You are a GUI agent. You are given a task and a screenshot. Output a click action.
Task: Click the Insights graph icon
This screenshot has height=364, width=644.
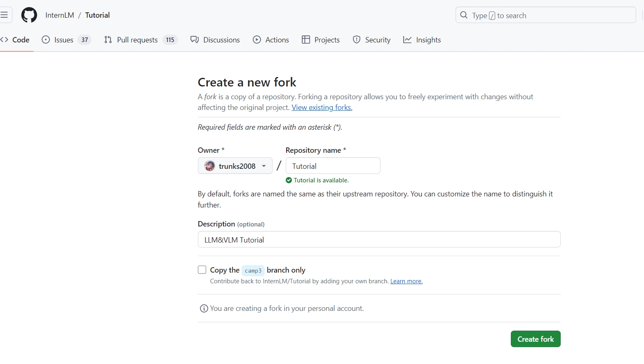pos(407,40)
